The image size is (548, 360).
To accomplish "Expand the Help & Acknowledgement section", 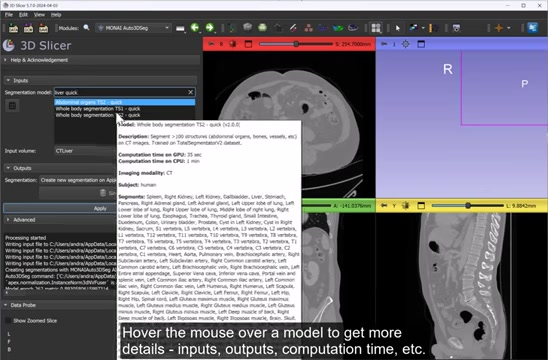I will click(x=101, y=60).
